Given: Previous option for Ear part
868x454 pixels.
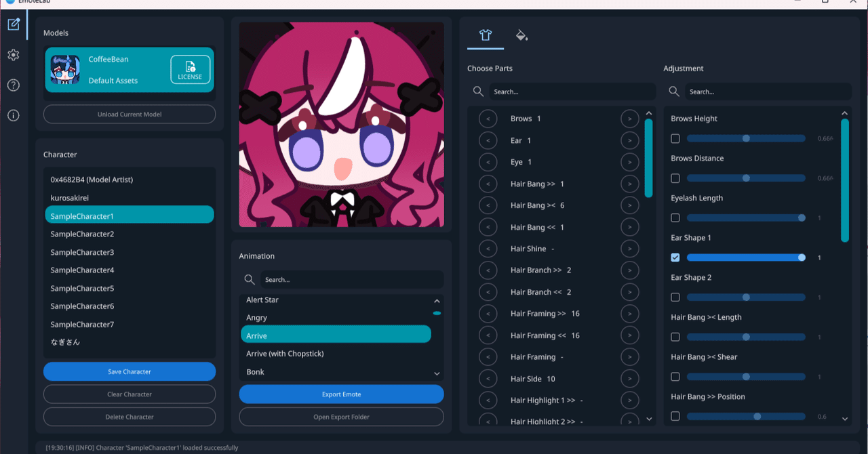Looking at the screenshot, I should point(488,140).
